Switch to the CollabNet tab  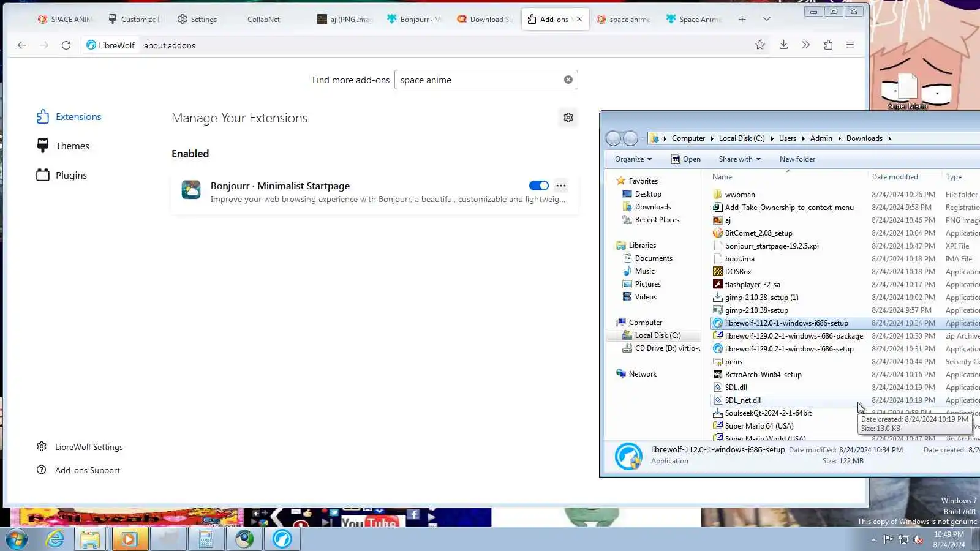click(263, 19)
